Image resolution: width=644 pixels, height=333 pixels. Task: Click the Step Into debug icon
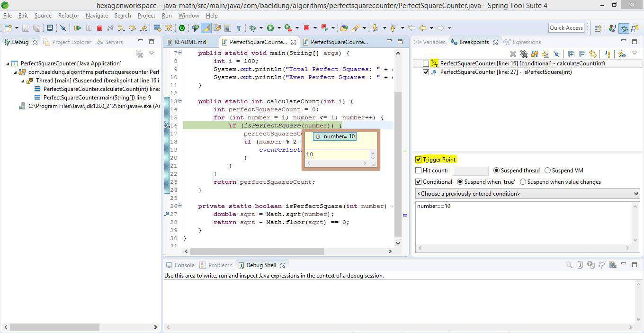coord(121,27)
